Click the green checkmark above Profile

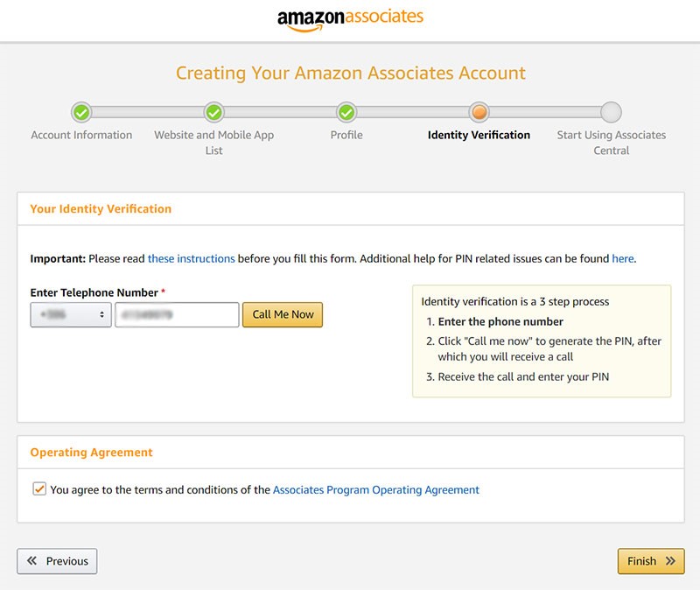pos(346,112)
